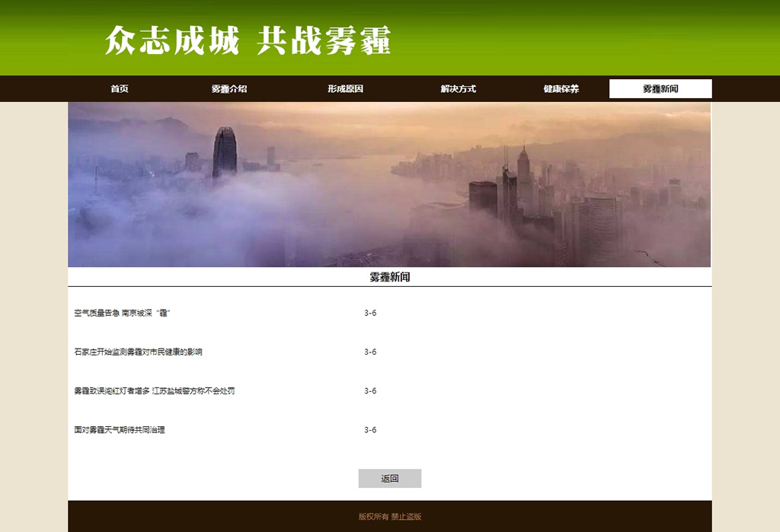Open the 江苏盐城警方 red light news item
The image size is (780, 532).
154,391
